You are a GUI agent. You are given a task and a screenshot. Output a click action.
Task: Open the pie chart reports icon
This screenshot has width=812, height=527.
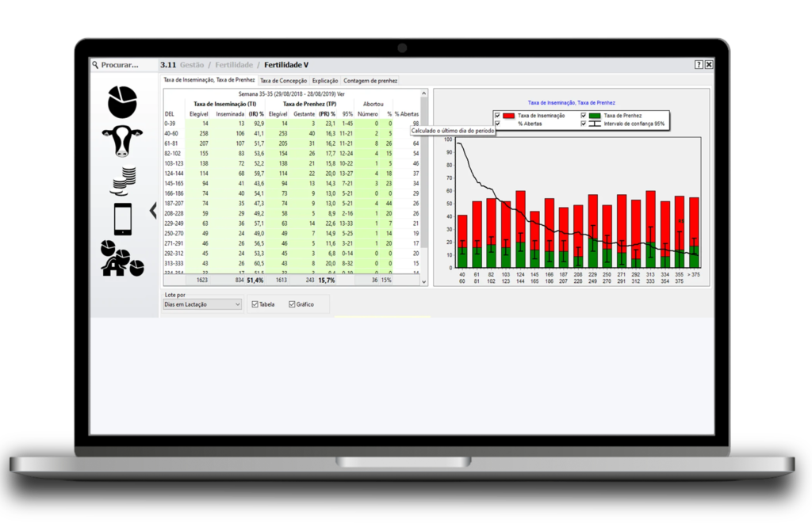[x=122, y=101]
